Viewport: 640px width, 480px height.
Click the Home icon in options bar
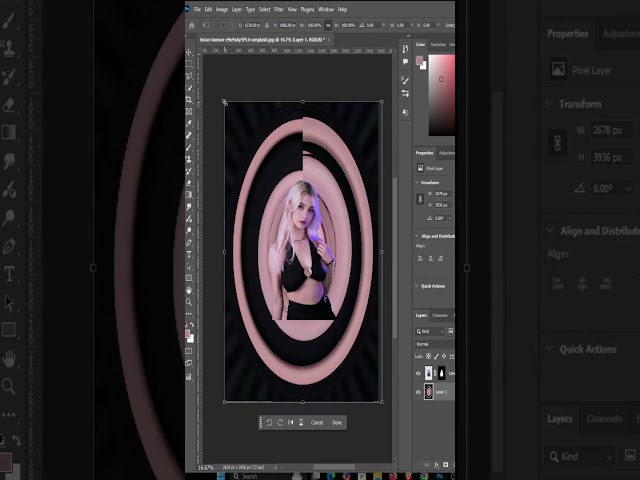coord(192,25)
